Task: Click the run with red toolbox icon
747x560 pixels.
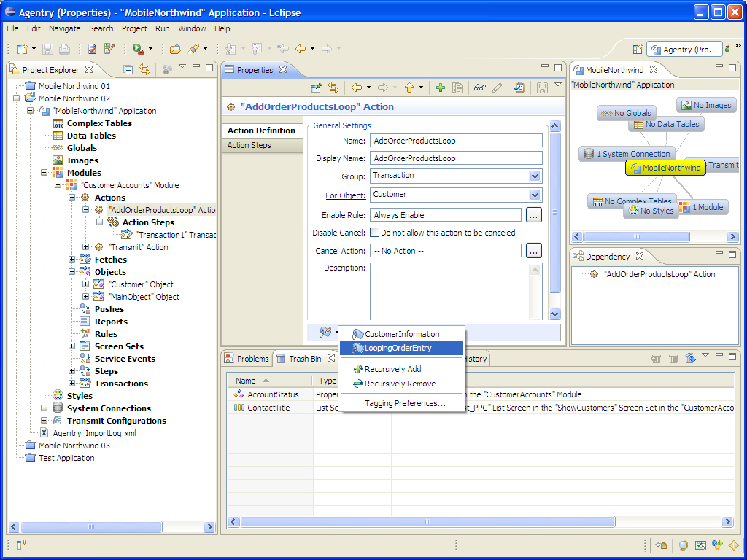Action: (x=138, y=49)
